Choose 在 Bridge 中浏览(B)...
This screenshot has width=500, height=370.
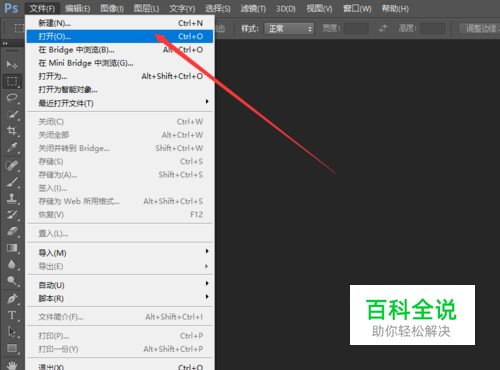point(120,50)
